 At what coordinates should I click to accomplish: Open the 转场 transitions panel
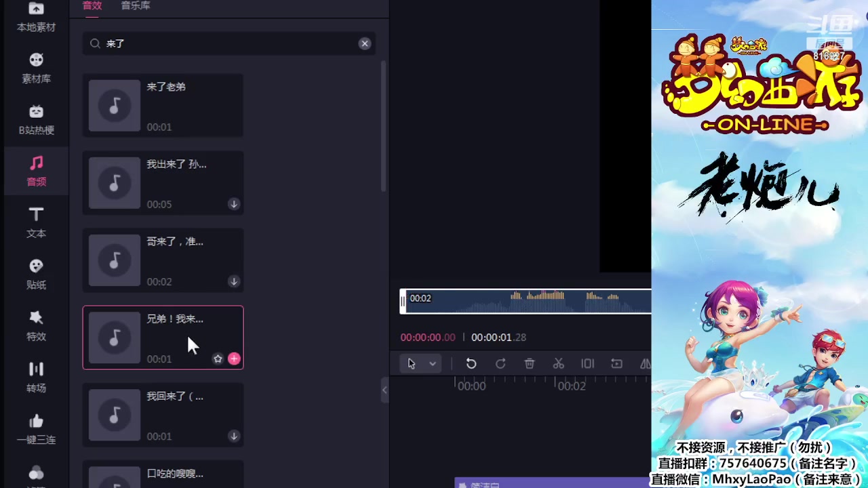pos(36,378)
